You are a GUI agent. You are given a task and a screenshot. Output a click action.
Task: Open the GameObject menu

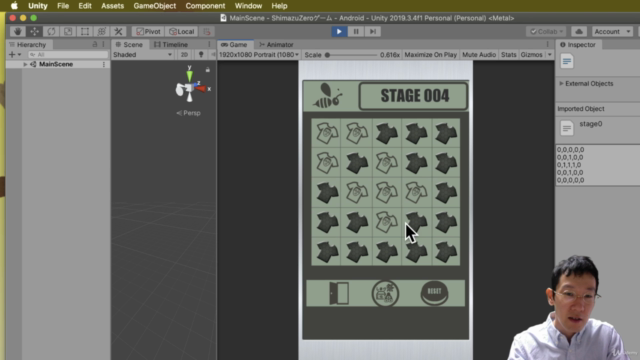155,6
